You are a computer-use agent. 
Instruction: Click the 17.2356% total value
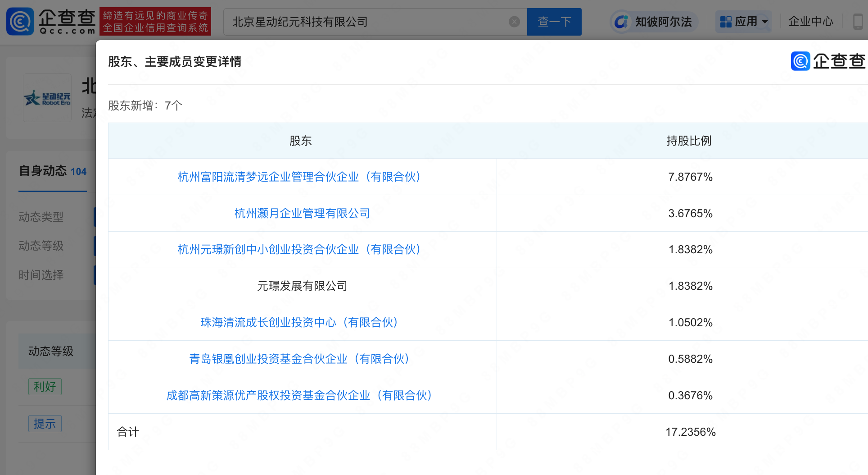[x=691, y=432]
